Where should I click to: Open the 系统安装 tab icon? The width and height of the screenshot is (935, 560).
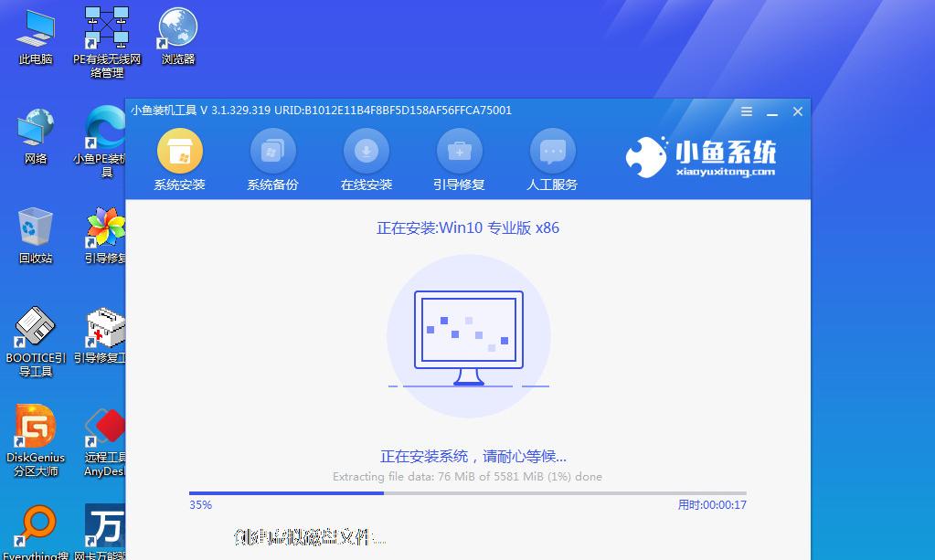[x=179, y=151]
